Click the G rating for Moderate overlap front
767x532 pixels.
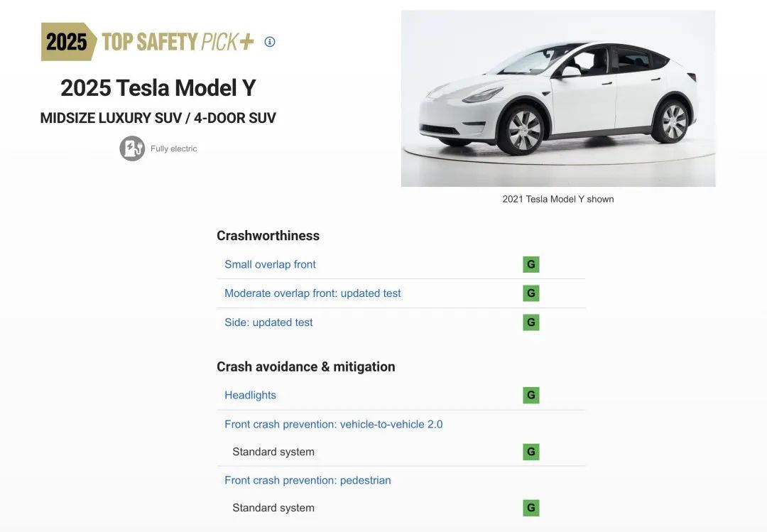point(531,293)
